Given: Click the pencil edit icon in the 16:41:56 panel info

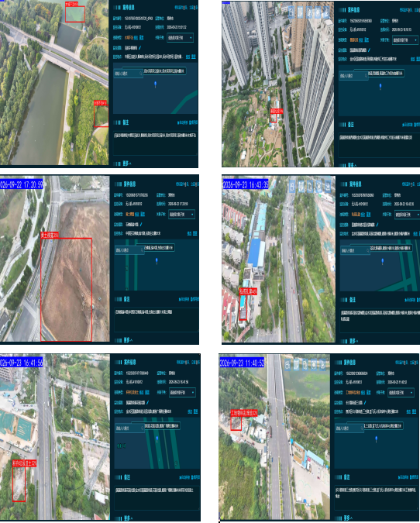Looking at the screenshot, I should point(147,402).
